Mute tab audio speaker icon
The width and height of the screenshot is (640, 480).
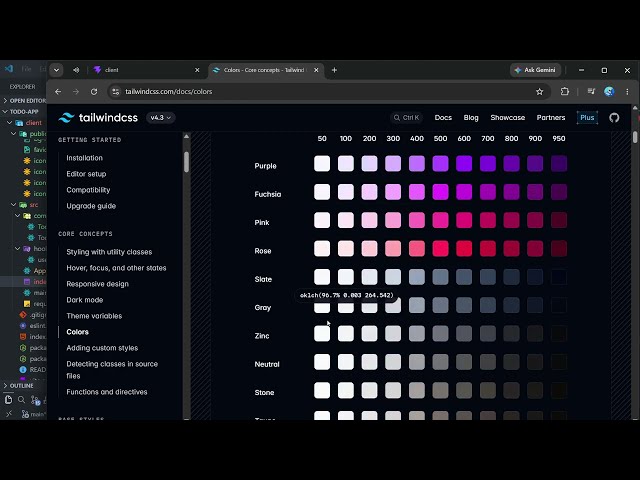point(76,70)
